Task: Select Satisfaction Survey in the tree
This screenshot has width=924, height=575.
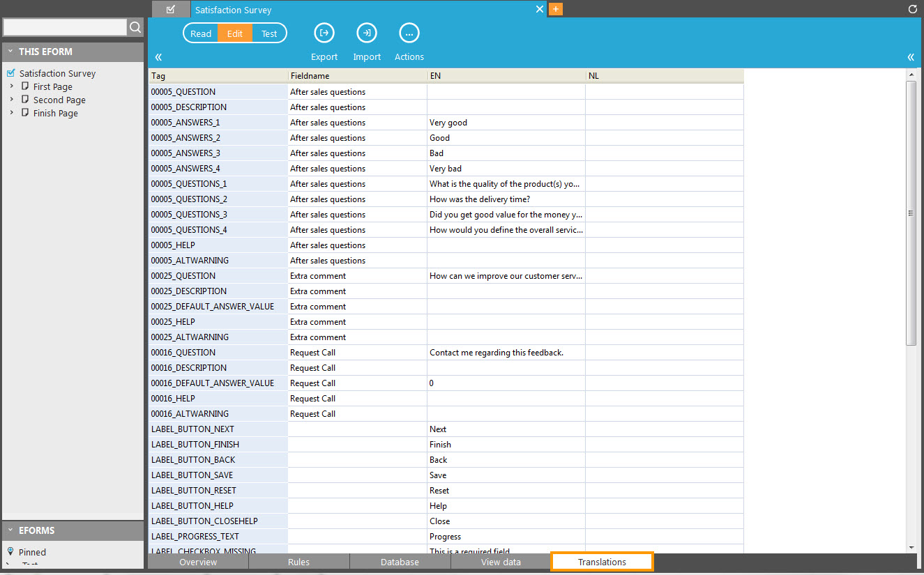Action: tap(57, 73)
